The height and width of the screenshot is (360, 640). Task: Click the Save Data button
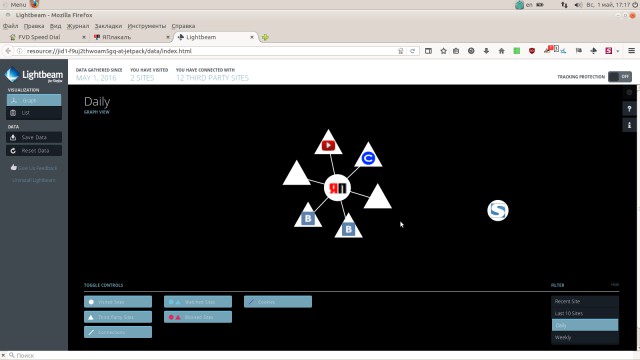[34, 138]
